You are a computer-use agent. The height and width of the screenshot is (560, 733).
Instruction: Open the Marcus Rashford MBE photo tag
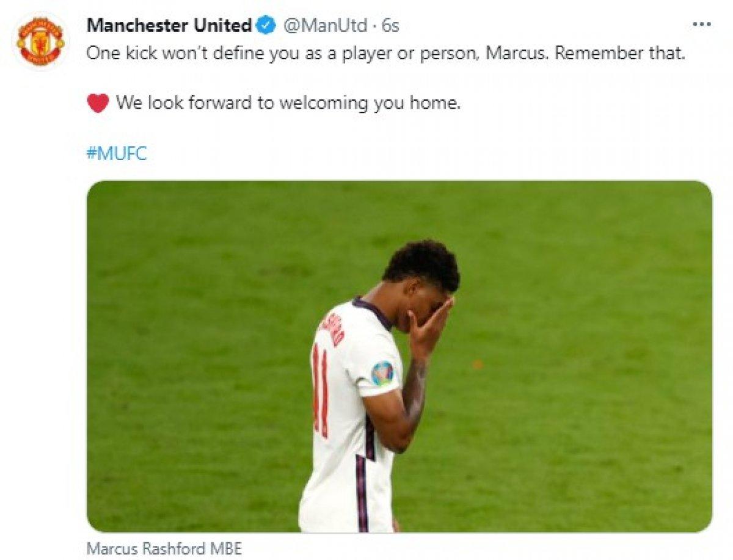tap(164, 548)
